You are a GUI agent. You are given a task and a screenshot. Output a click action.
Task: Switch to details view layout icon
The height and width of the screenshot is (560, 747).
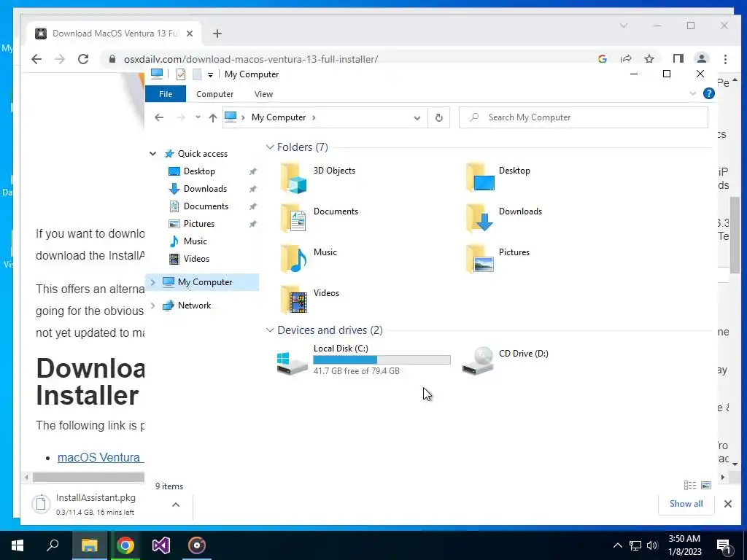690,485
